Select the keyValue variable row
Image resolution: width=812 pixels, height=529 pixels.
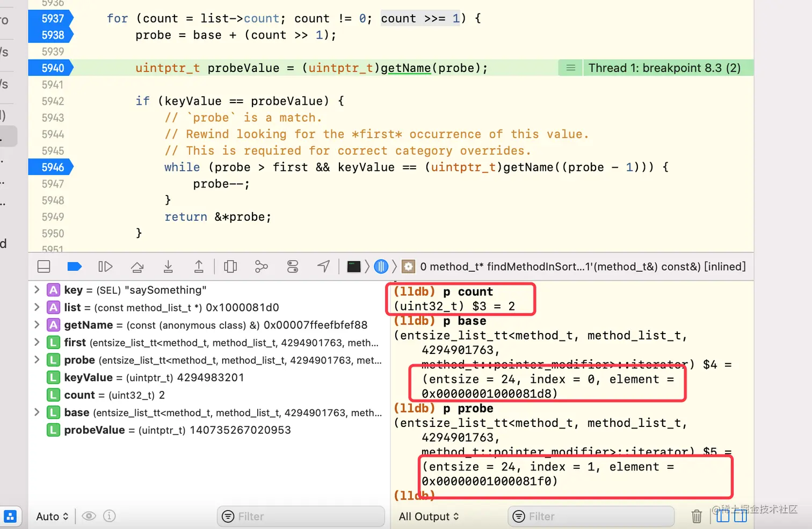pyautogui.click(x=209, y=378)
